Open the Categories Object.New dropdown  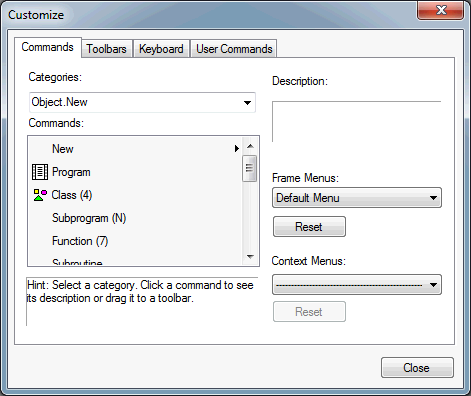coord(142,102)
